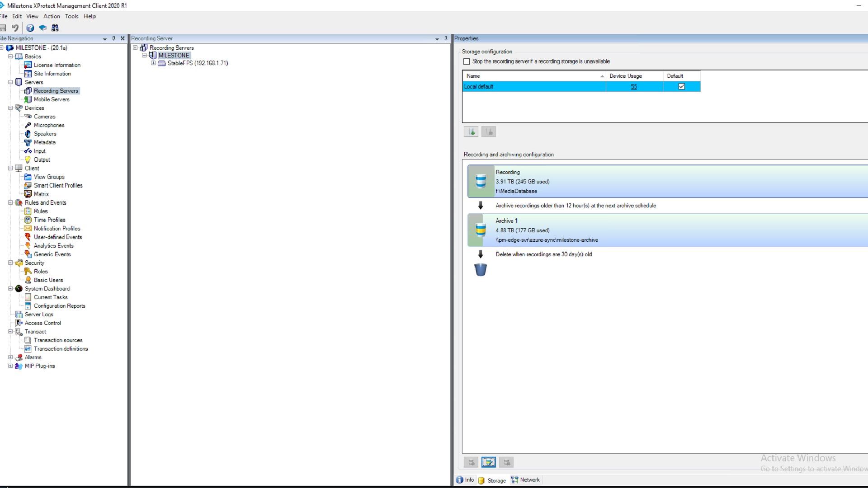Switch to the Network tab
This screenshot has height=488, width=868.
525,480
